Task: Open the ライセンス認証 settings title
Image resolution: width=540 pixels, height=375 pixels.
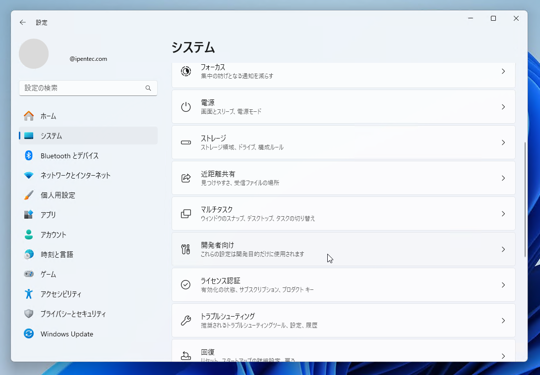Action: point(220,281)
